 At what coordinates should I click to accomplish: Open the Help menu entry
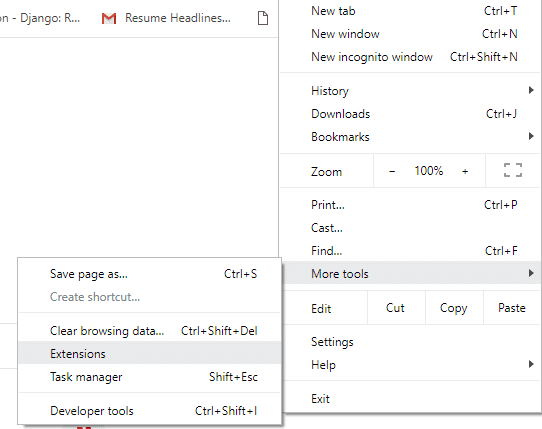(411, 365)
